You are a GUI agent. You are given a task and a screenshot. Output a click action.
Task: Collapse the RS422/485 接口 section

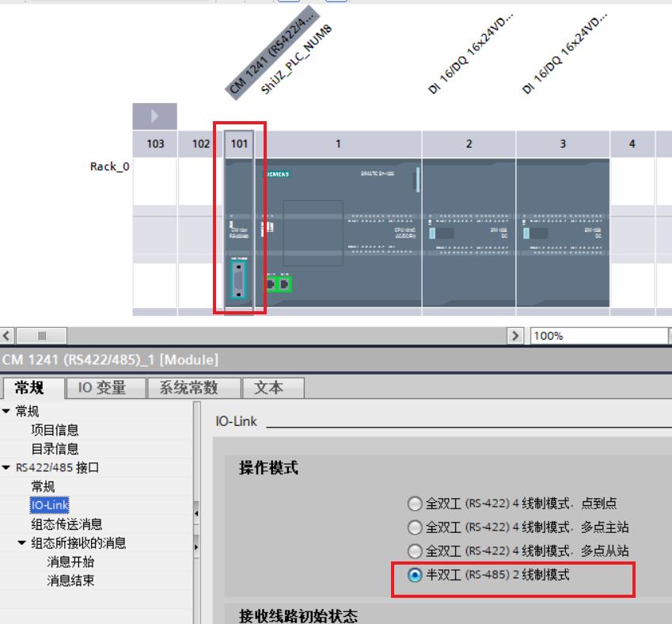click(6, 468)
